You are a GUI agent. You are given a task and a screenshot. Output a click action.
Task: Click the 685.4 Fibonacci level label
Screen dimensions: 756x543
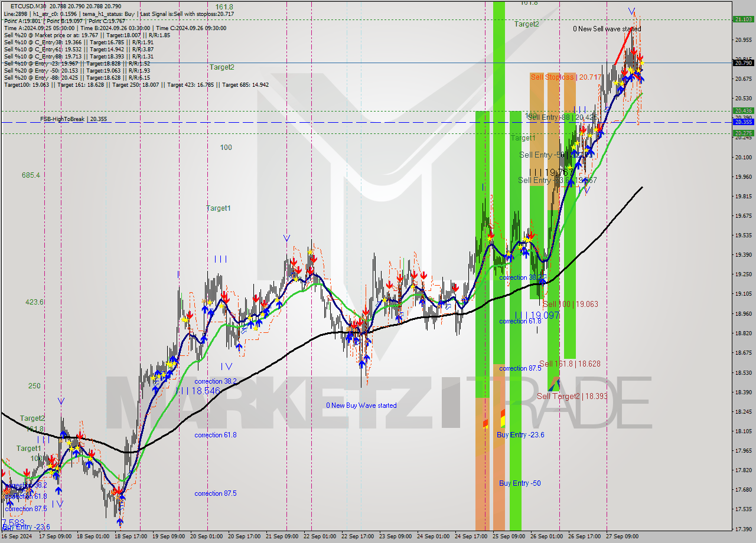pyautogui.click(x=31, y=175)
